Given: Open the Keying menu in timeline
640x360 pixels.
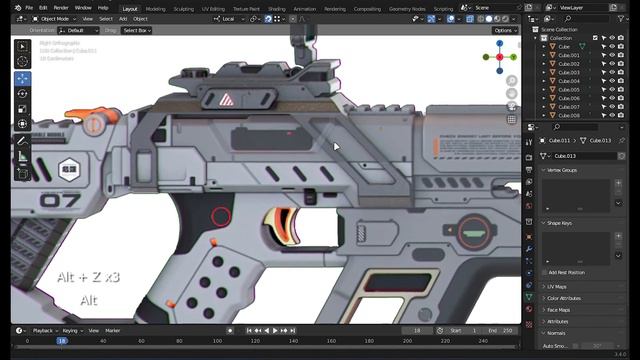Looking at the screenshot, I should 72,331.
